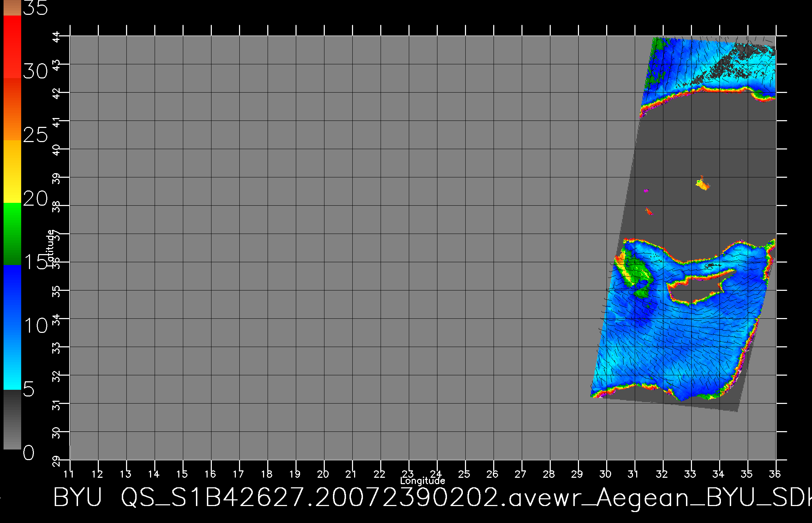
Task: Click latitude tick label "33"
Action: point(56,348)
